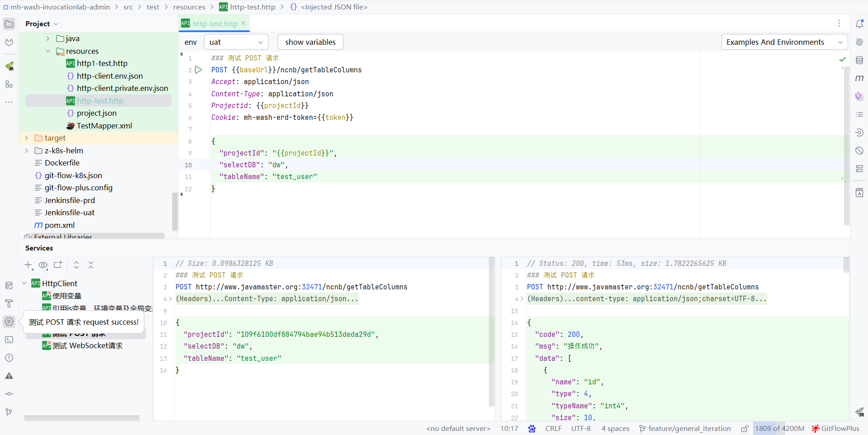Open the Structure tool window icon
The image size is (868, 435).
coord(9,85)
